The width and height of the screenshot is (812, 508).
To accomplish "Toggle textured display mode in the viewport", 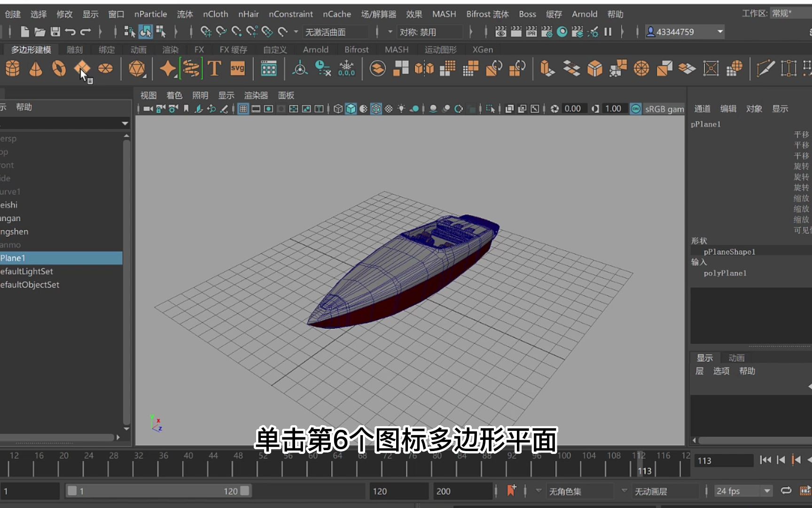I will coord(377,109).
